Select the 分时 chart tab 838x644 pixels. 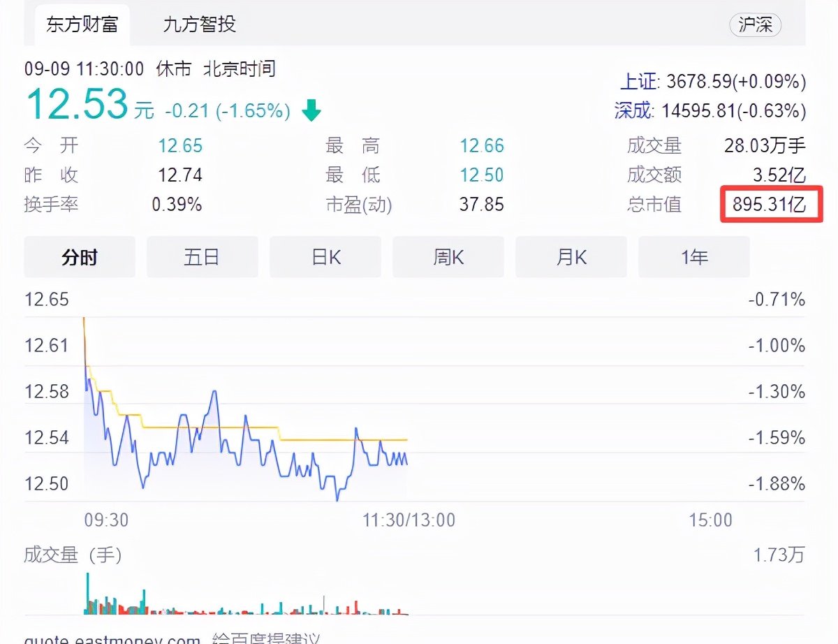tap(80, 257)
